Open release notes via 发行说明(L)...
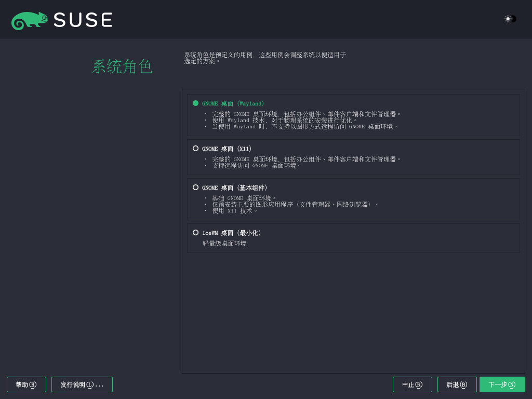This screenshot has width=532, height=399. (82, 384)
